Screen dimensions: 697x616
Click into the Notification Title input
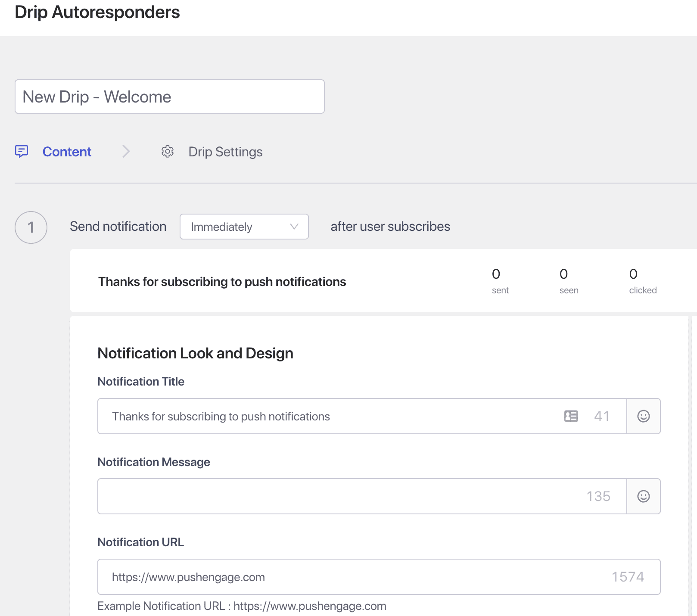tap(327, 416)
